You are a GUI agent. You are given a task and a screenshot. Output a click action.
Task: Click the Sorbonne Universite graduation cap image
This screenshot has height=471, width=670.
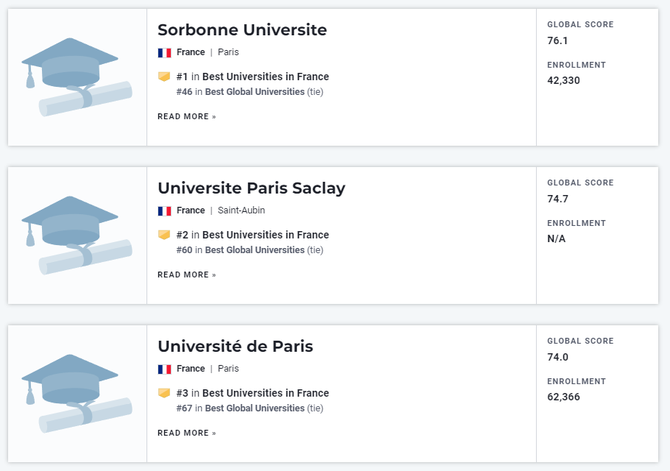[77, 77]
